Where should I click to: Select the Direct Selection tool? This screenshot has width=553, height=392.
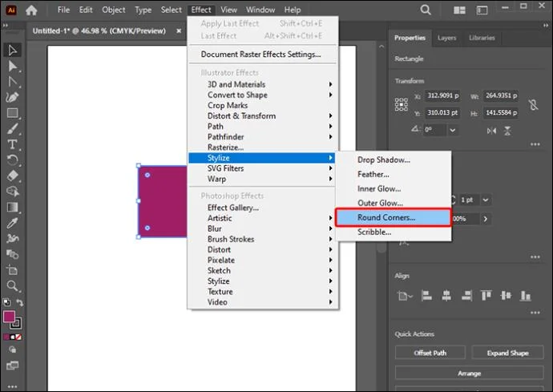12,66
